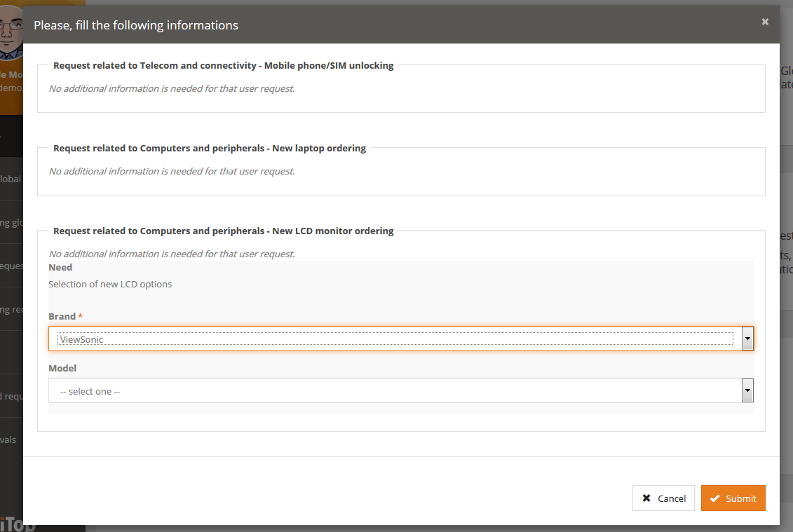Click the no-info note under New LCD monitor ordering
Viewport: 793px width, 532px height.
click(x=172, y=254)
